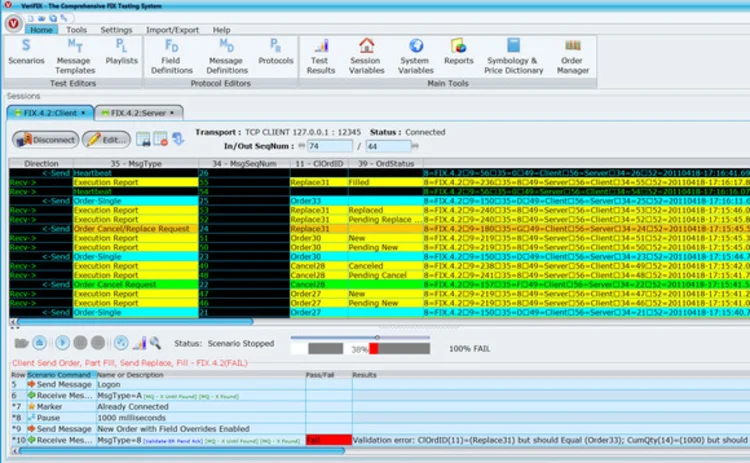
Task: Click the magnifying glass search icon
Action: [155, 343]
